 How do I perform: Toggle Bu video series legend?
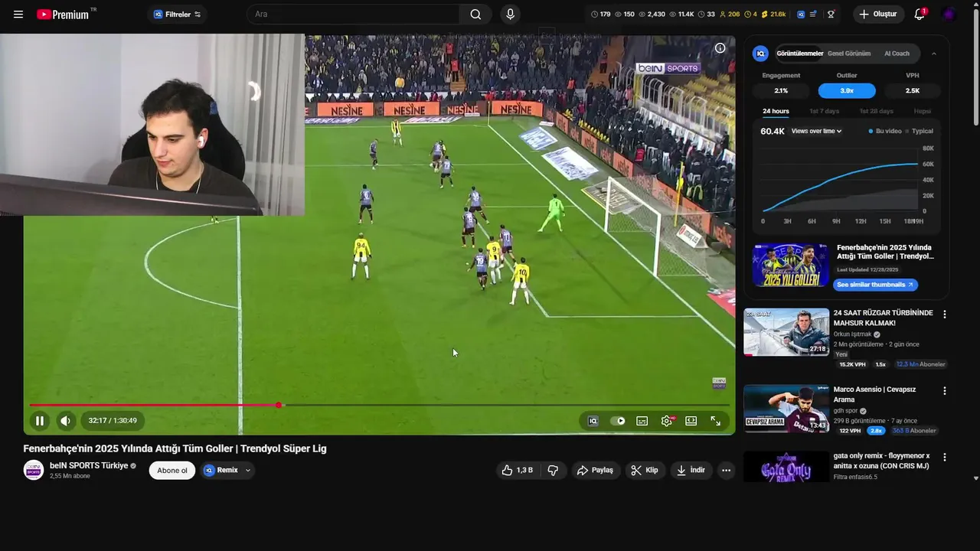[x=885, y=131]
